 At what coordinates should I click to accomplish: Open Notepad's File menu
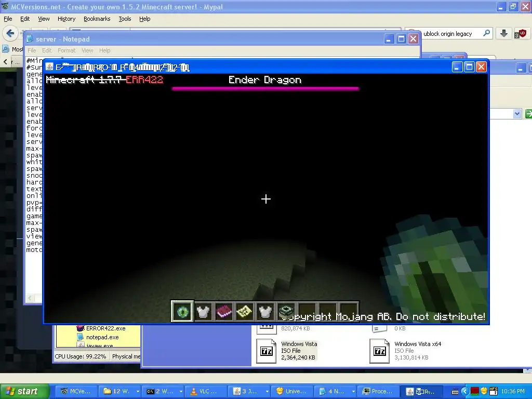32,50
